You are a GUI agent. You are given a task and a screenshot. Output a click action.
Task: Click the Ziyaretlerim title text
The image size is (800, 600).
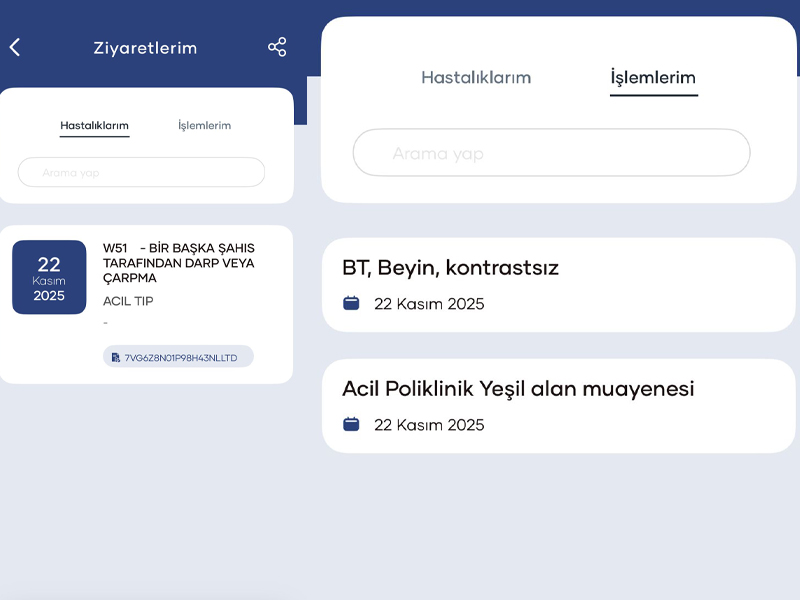coord(145,47)
